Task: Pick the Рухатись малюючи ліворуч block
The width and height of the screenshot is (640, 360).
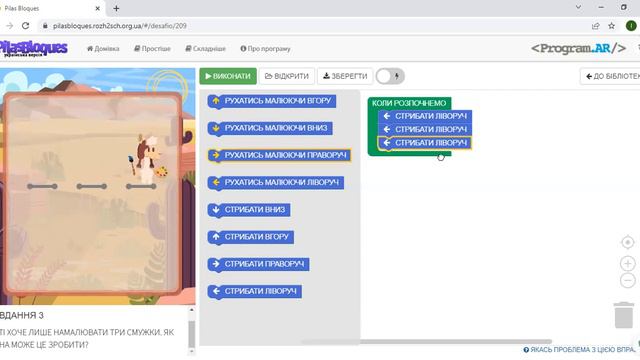Action: [x=276, y=182]
